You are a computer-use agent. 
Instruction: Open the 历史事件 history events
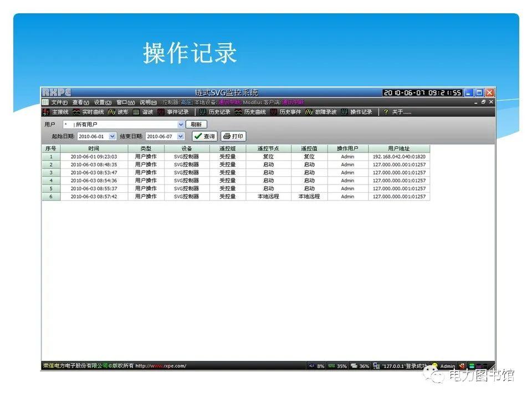coord(285,112)
